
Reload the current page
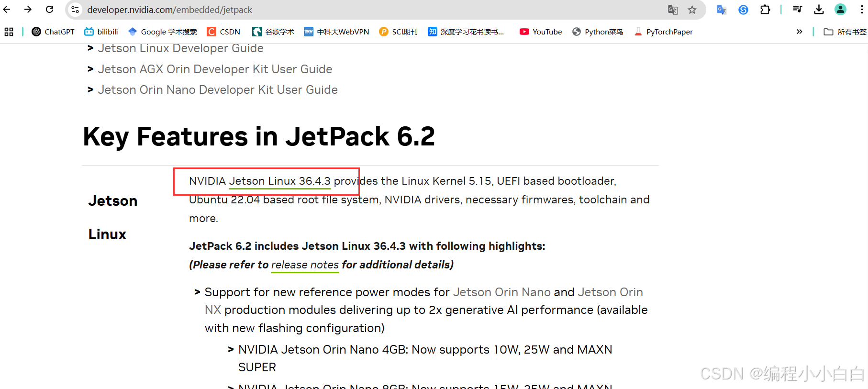[49, 9]
